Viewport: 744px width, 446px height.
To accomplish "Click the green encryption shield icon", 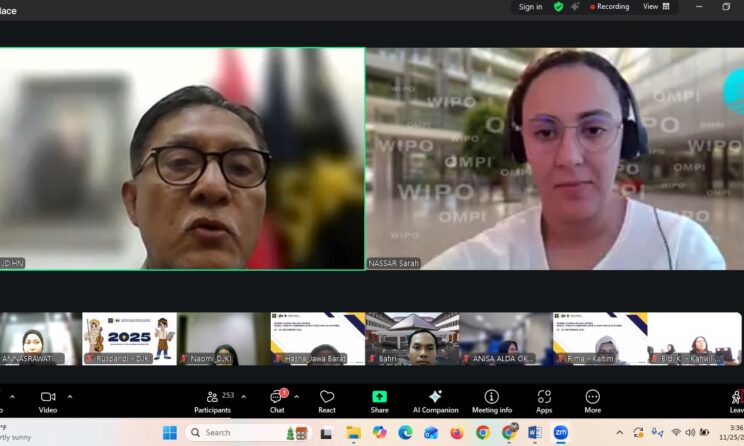I will click(x=559, y=7).
